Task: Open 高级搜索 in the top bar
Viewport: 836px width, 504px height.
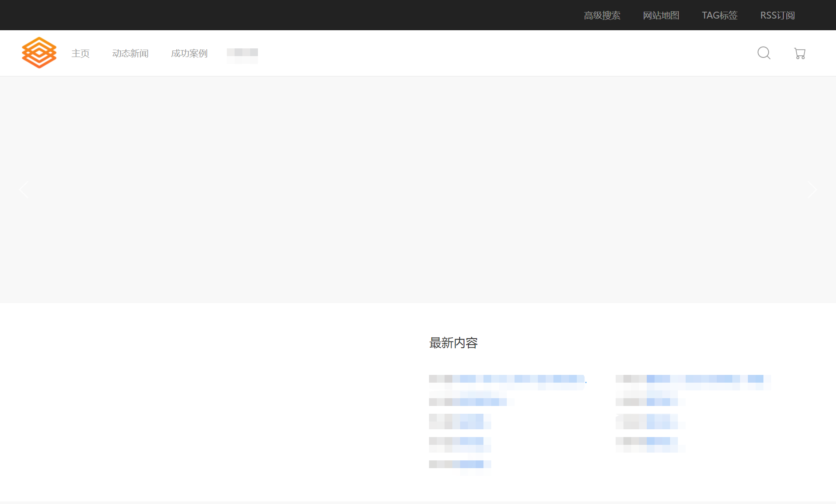Action: coord(602,16)
